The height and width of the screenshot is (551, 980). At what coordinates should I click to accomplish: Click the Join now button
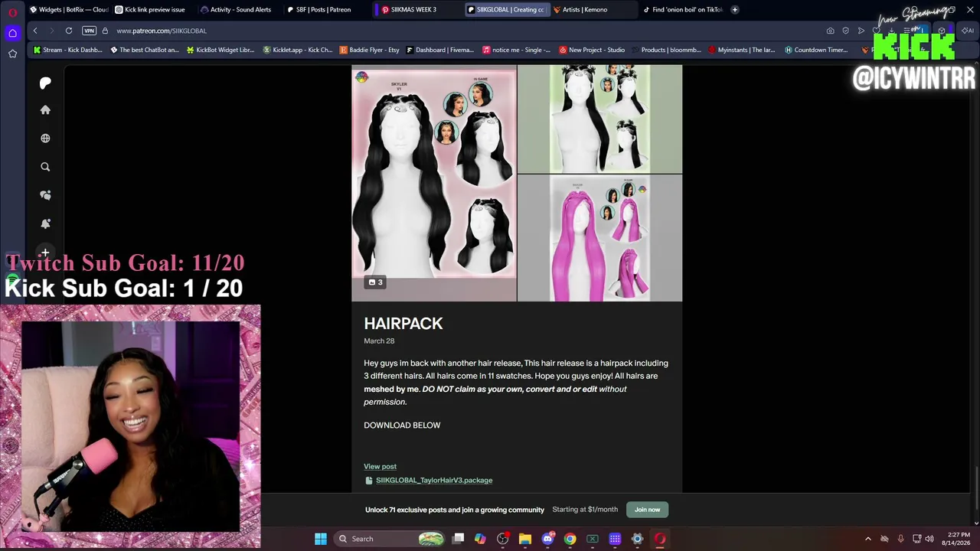(x=647, y=510)
